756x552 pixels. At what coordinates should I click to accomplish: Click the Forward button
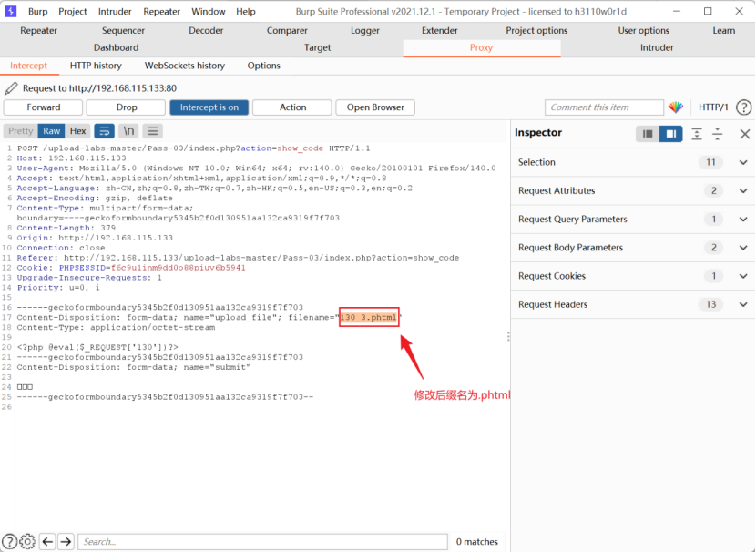[x=44, y=107]
